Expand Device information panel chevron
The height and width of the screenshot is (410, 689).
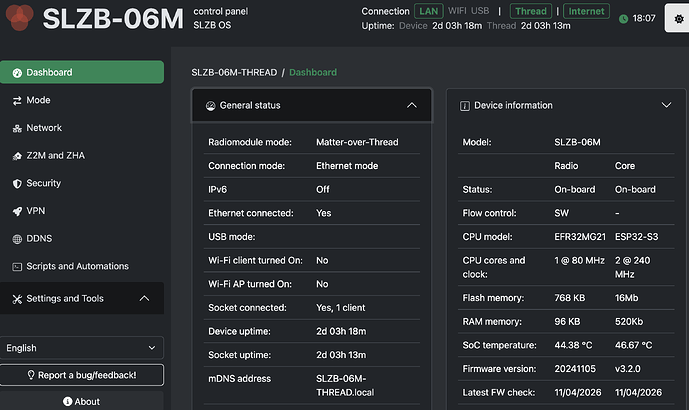click(x=667, y=105)
